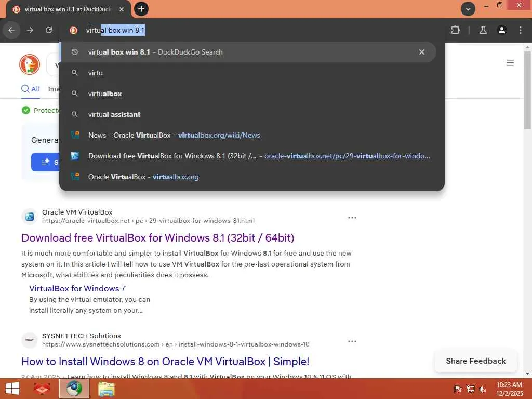Select the 'All' results tab
532x399 pixels.
click(31, 89)
